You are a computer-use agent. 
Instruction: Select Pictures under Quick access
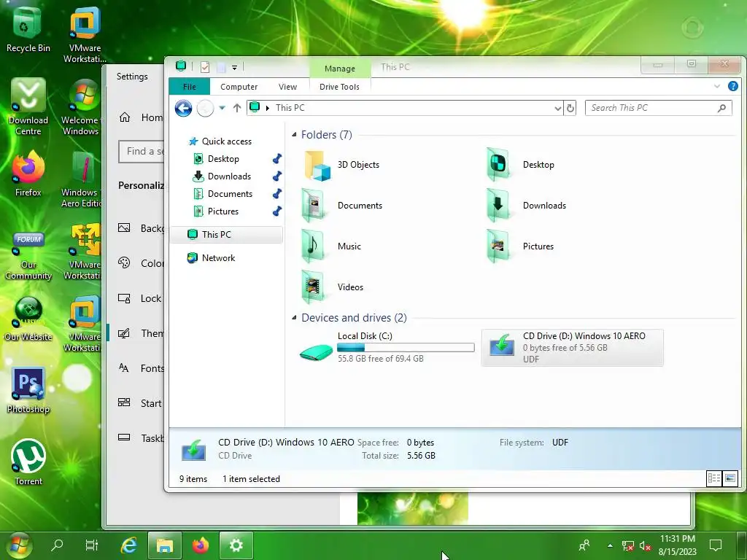tap(222, 211)
